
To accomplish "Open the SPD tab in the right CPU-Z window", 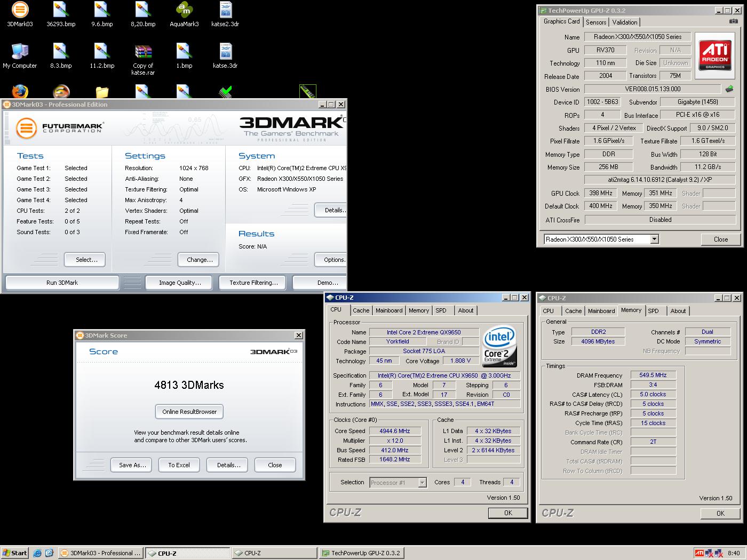I will pos(653,311).
